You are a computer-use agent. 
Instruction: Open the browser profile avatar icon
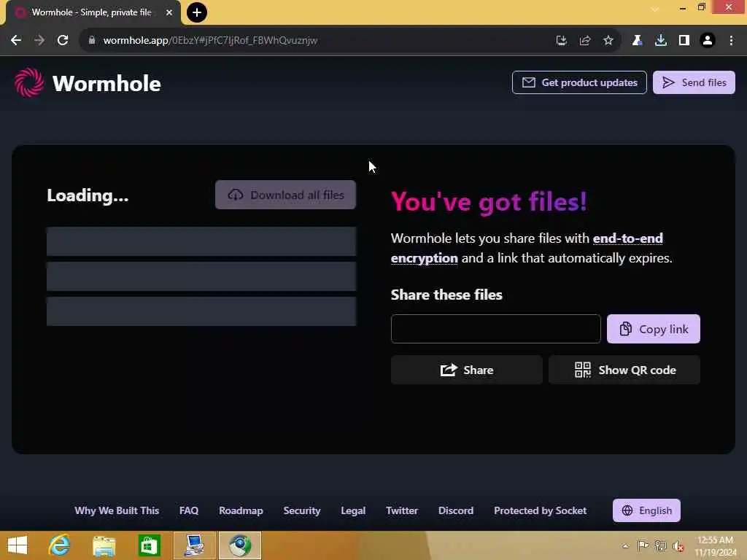[708, 41]
